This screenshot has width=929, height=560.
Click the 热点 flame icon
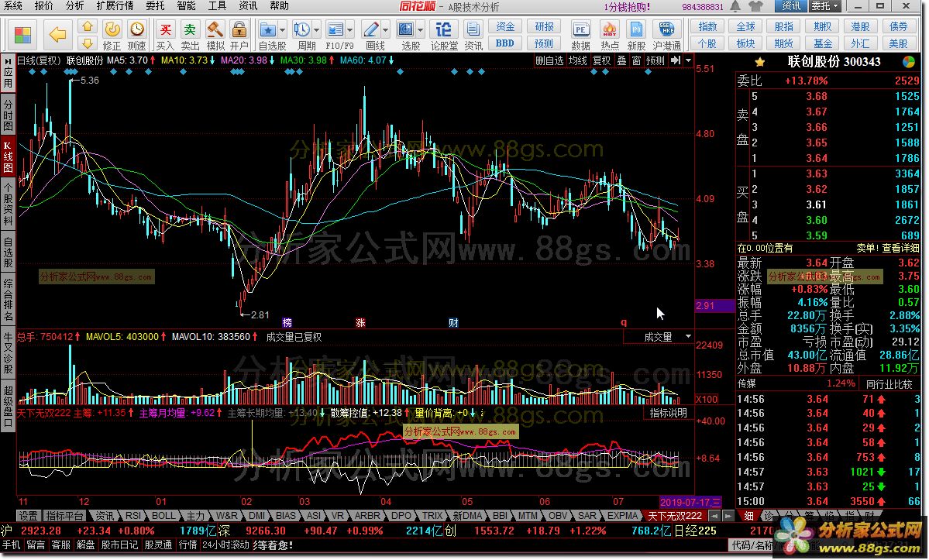point(609,29)
